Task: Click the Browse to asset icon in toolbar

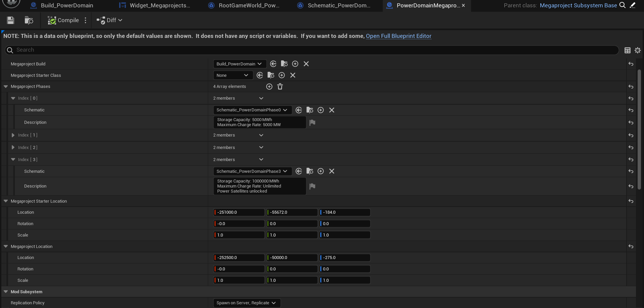Action: [x=29, y=20]
